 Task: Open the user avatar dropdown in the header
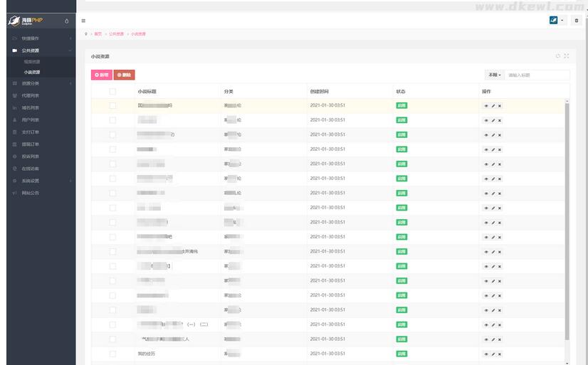(556, 21)
